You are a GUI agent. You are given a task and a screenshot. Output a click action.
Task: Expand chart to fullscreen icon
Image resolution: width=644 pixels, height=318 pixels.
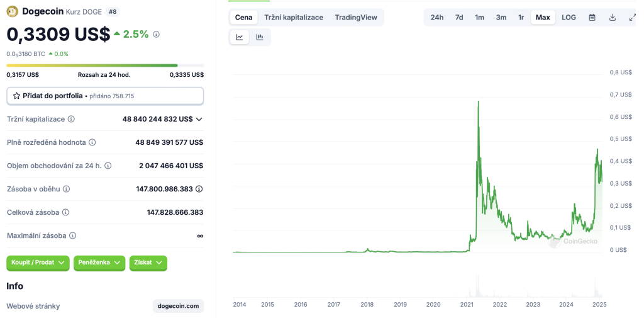(x=633, y=17)
